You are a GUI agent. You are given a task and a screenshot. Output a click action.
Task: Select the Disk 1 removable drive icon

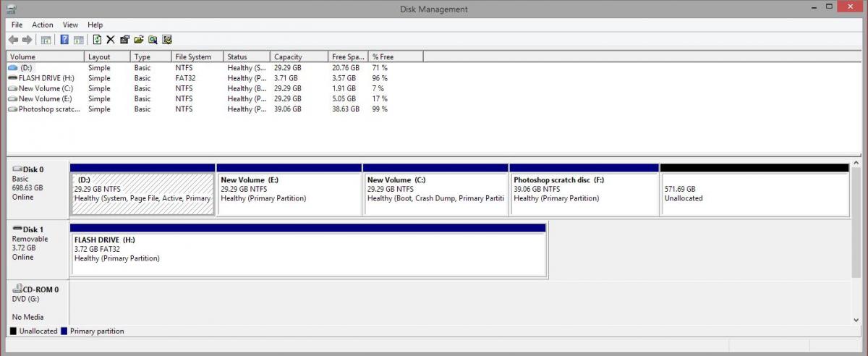coord(17,229)
